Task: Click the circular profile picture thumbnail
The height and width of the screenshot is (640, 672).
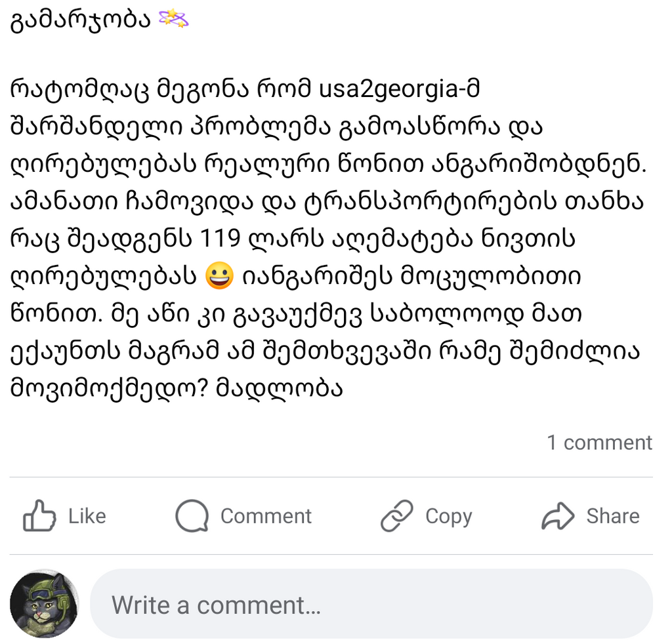Action: 43,604
